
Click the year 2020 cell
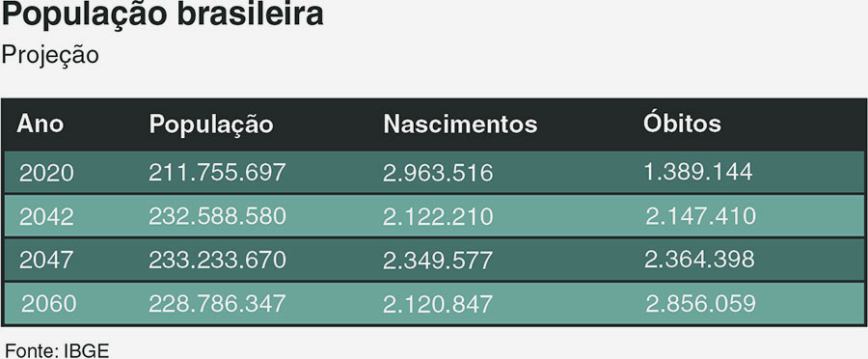click(x=46, y=173)
